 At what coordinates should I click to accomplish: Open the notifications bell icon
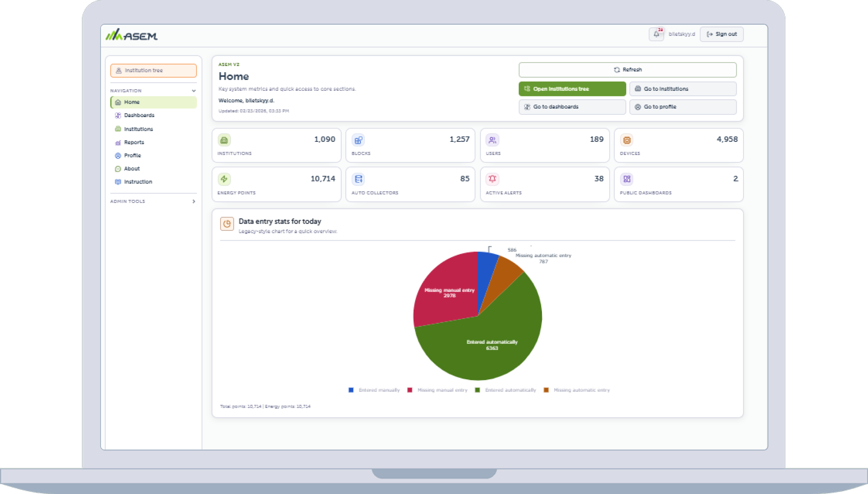tap(656, 34)
